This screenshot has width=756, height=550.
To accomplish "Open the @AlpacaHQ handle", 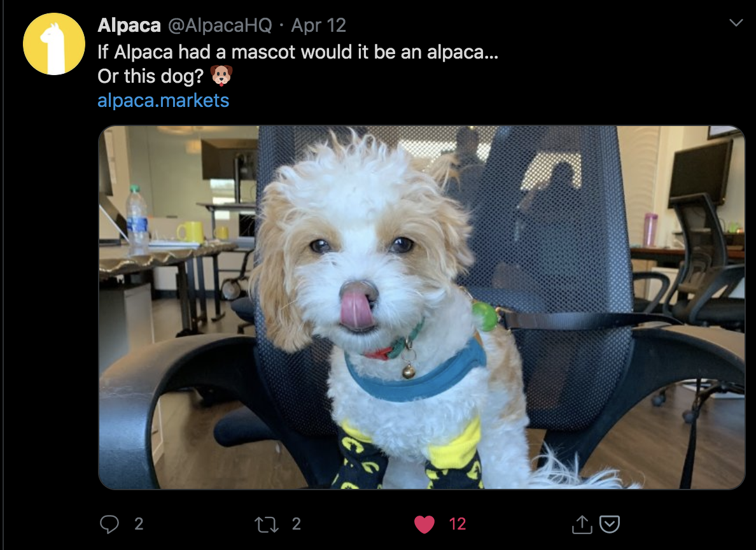I will pyautogui.click(x=220, y=25).
